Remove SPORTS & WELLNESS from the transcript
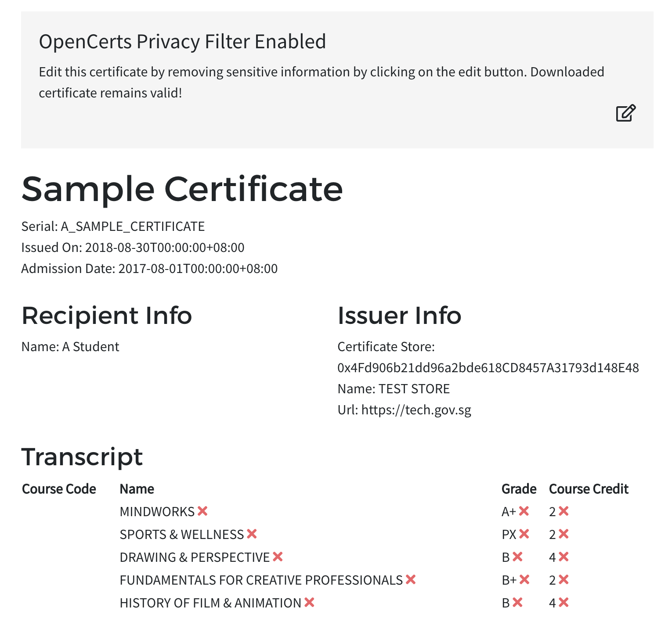Screen dimensions: 672x618 (252, 534)
